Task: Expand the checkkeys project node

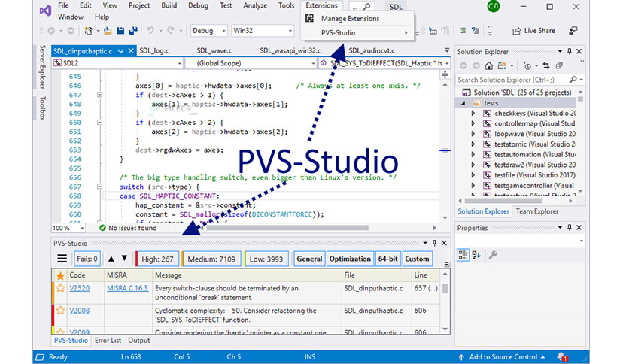Action: coord(473,114)
